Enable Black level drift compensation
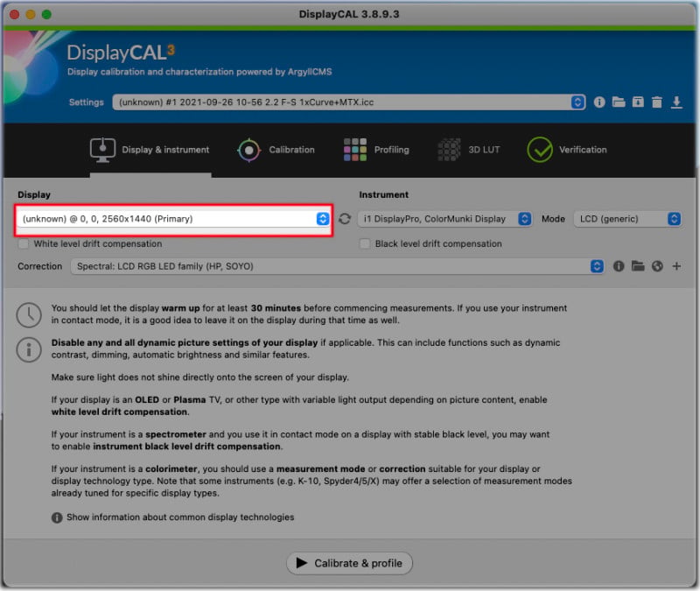The width and height of the screenshot is (700, 591). pyautogui.click(x=365, y=244)
